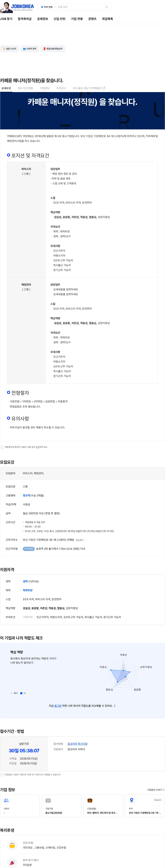Click the 학력무관 link
The height and width of the screenshot is (868, 165).
coord(28,590)
